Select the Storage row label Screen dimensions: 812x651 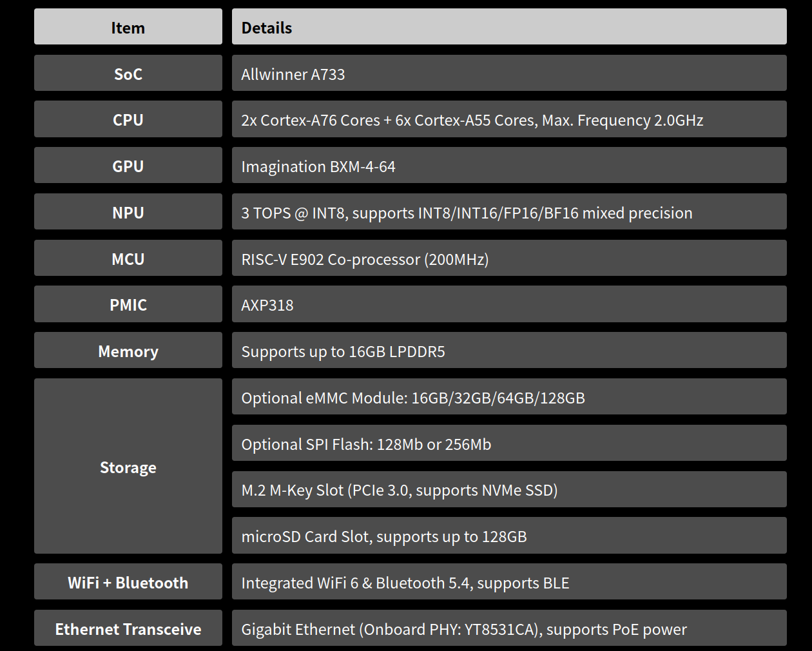128,467
